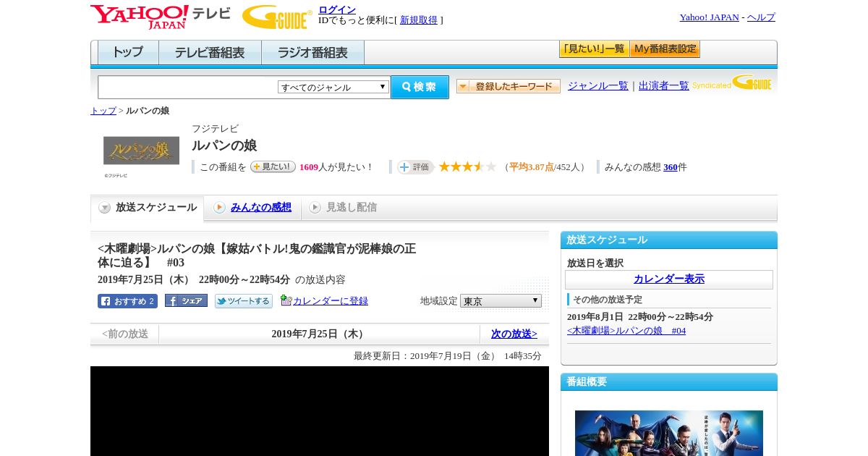Focus the keyword search input field
This screenshot has width=868, height=456.
point(188,87)
